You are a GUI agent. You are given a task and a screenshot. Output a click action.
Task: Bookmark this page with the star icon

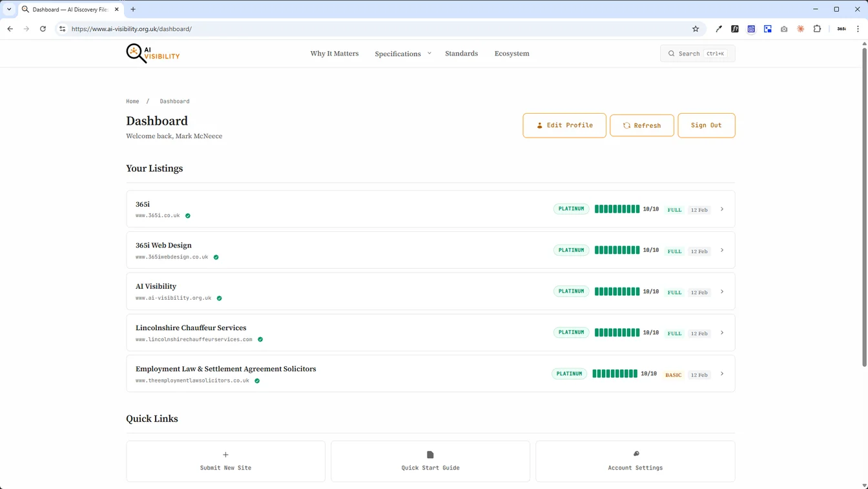coord(696,28)
